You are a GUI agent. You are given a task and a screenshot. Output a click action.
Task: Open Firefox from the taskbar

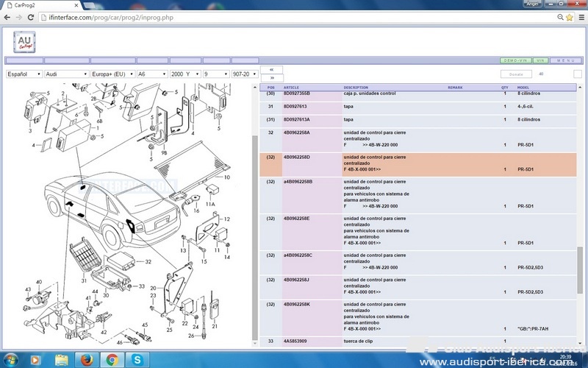point(87,360)
